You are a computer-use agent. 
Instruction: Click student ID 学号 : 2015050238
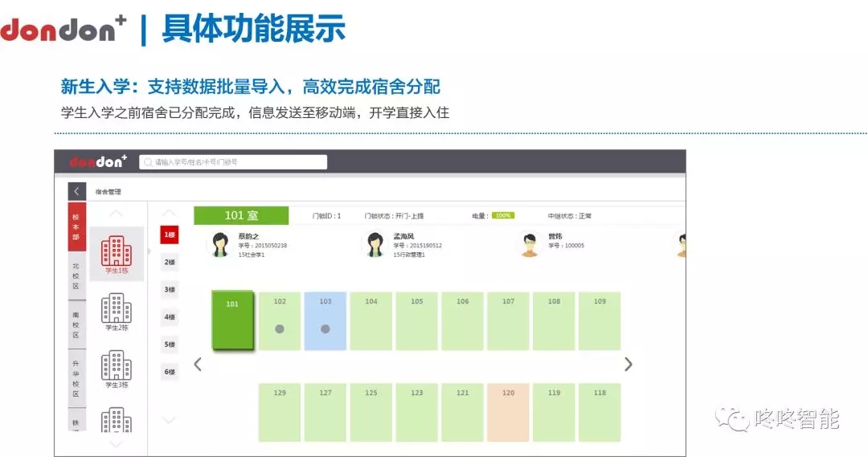[x=262, y=246]
